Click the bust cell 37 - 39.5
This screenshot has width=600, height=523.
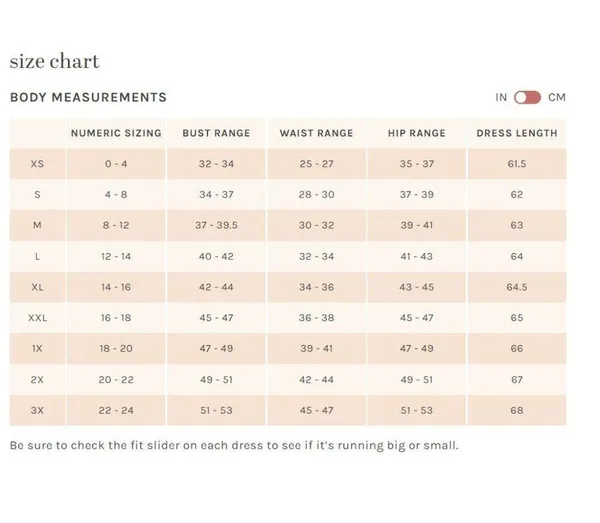pos(216,225)
